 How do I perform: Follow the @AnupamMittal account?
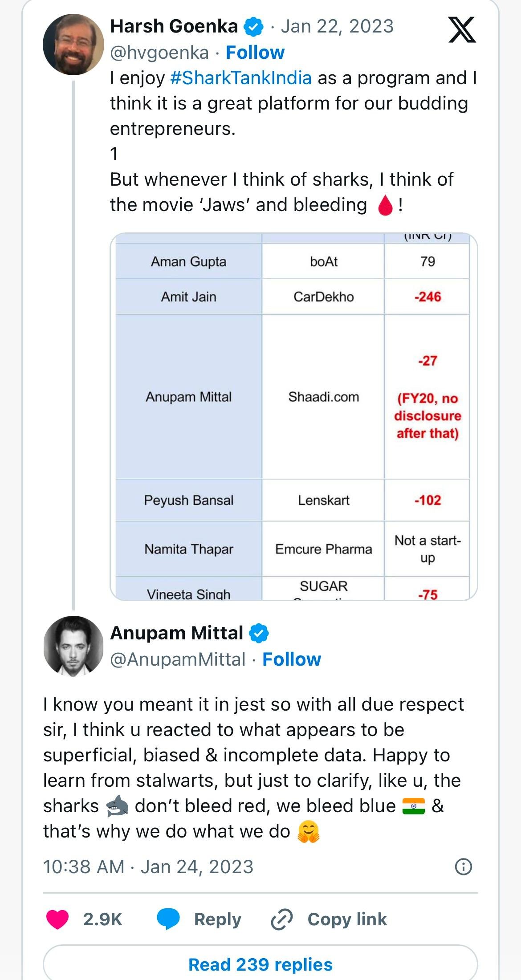pyautogui.click(x=292, y=659)
